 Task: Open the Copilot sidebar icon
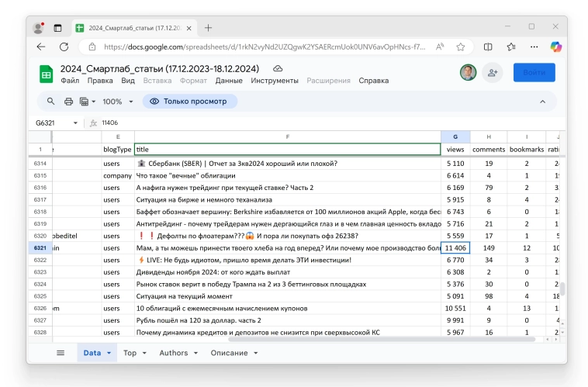pyautogui.click(x=556, y=47)
